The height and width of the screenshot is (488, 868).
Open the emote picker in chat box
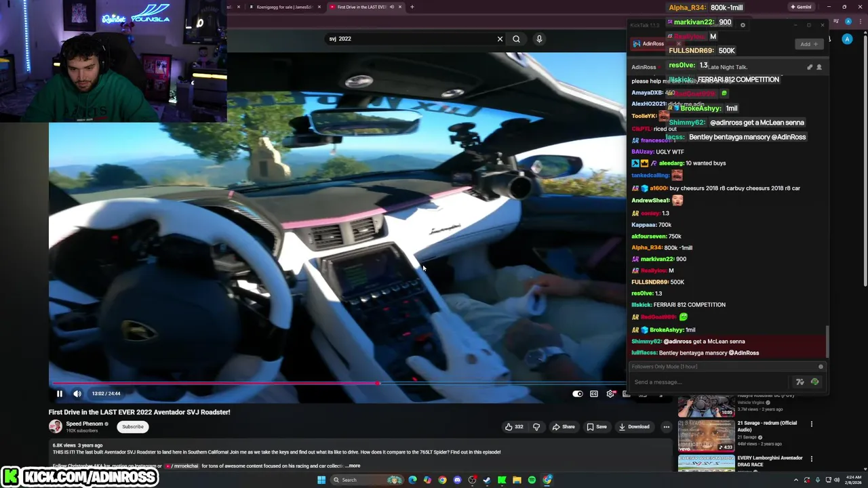point(814,382)
